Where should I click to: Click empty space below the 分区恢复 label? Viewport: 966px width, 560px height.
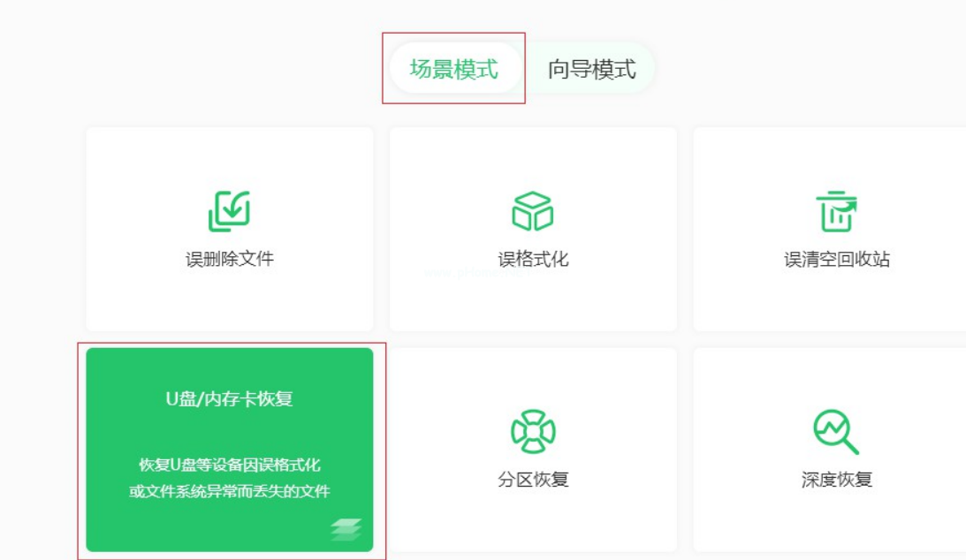coord(532,521)
